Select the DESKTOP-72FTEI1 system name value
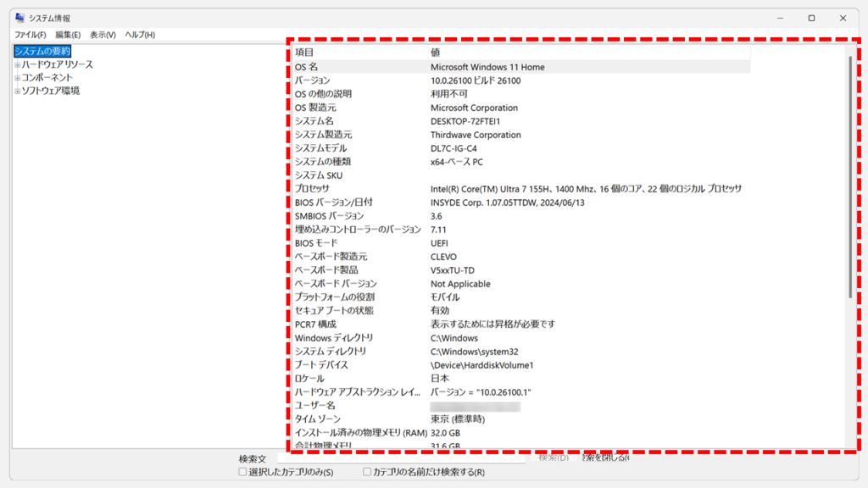This screenshot has height=488, width=868. [x=465, y=121]
